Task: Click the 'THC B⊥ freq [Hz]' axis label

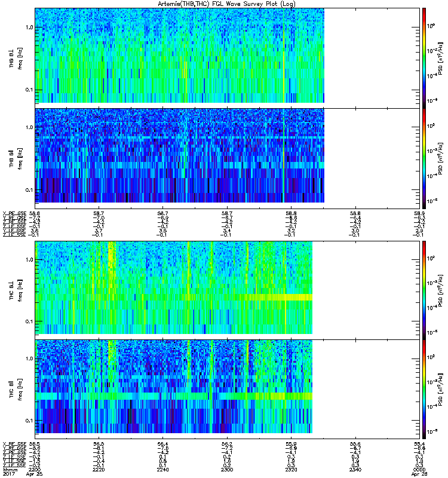Action: click(x=16, y=290)
